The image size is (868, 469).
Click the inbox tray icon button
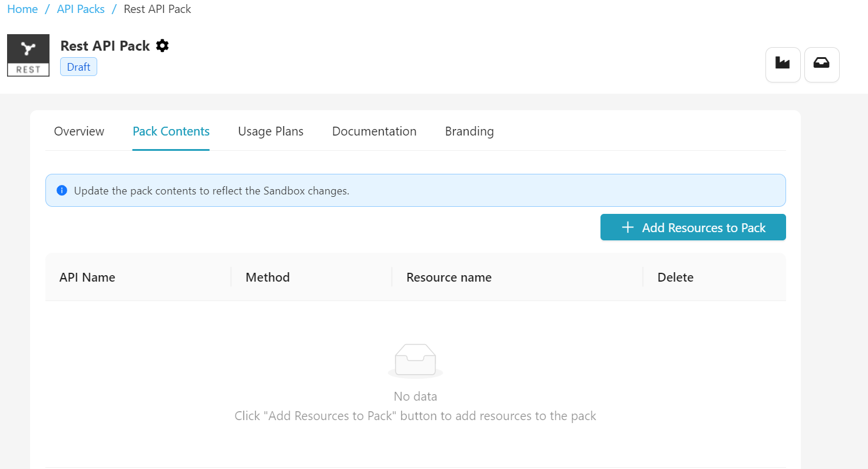[821, 64]
